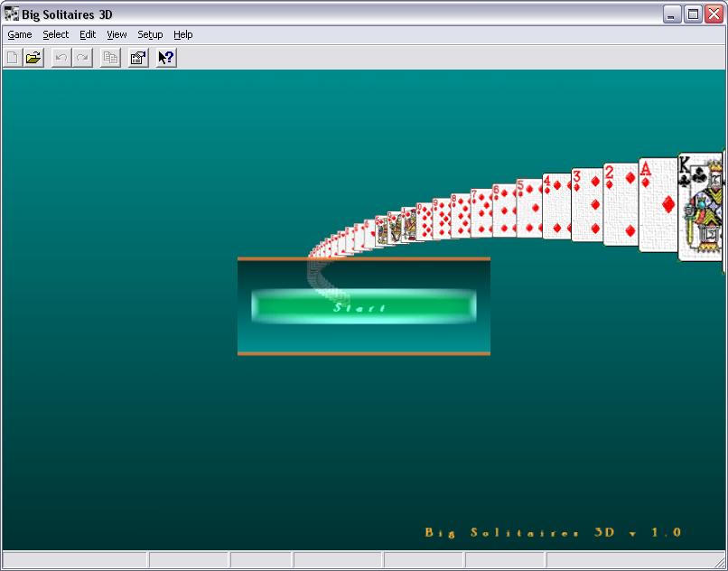Close the Big Solitaires 3D window
Image resolution: width=728 pixels, height=571 pixels.
(714, 14)
